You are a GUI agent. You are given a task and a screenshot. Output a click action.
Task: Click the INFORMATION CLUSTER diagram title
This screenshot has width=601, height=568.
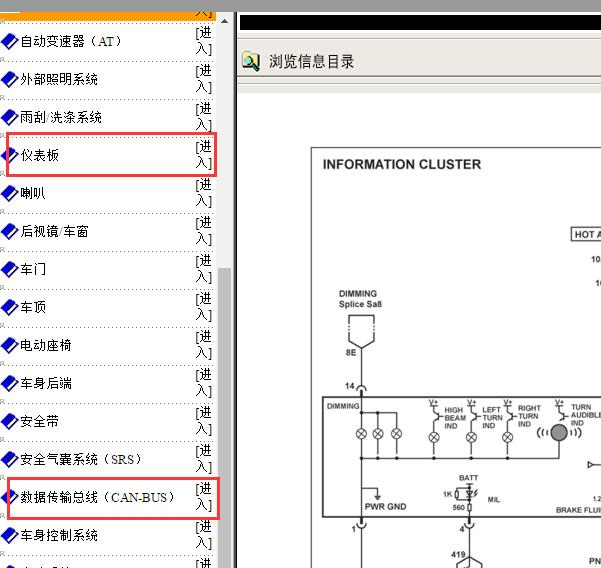pyautogui.click(x=402, y=164)
